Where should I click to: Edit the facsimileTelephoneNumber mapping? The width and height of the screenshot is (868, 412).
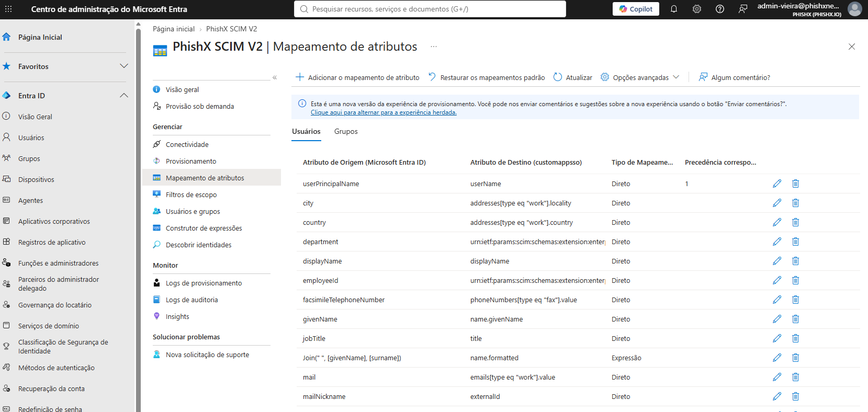point(777,300)
